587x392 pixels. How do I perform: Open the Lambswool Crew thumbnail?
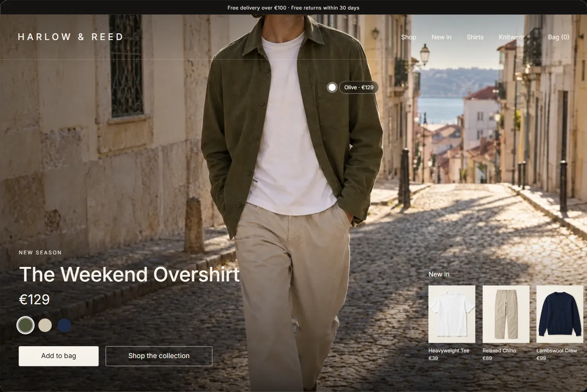point(560,314)
